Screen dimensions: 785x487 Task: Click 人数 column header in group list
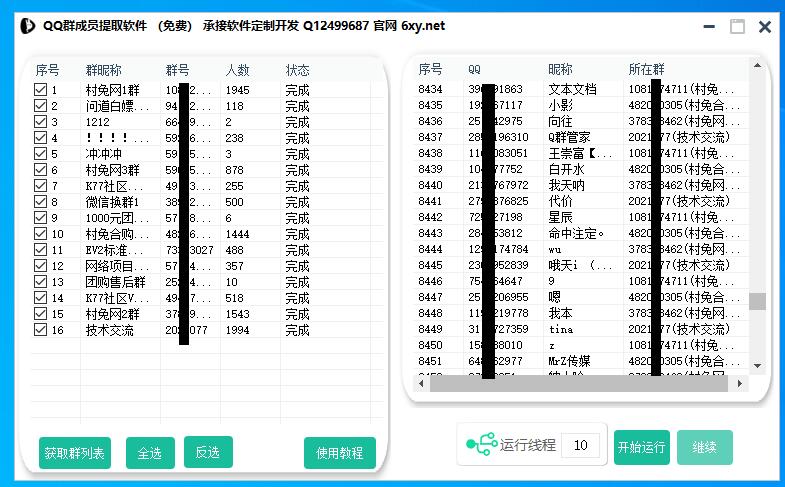[237, 70]
